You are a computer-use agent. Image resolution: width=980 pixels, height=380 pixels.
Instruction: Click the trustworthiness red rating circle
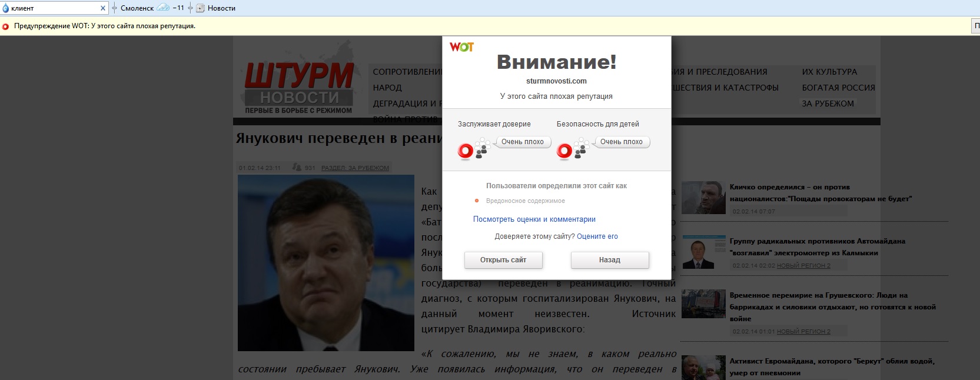tap(466, 151)
